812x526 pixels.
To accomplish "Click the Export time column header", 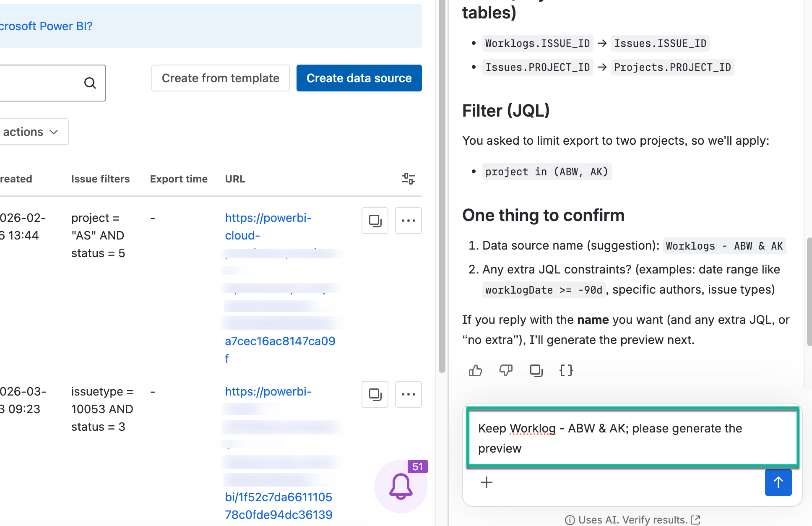I will 179,179.
